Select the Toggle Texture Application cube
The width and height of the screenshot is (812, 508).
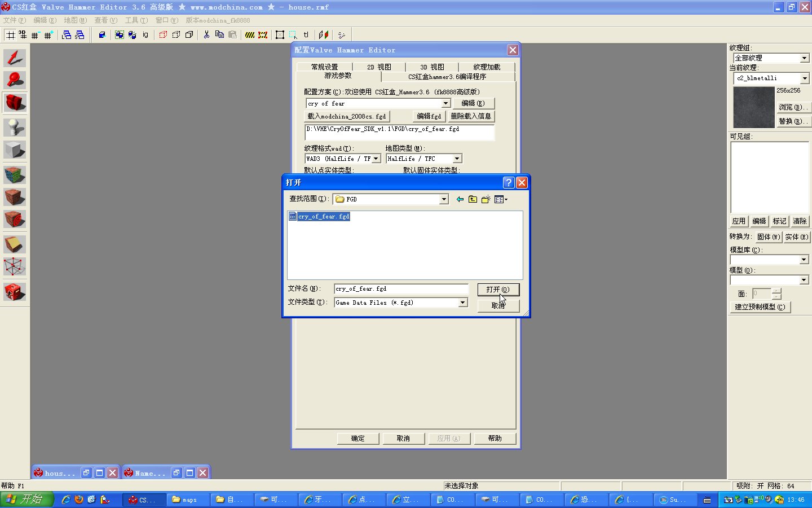click(x=15, y=174)
